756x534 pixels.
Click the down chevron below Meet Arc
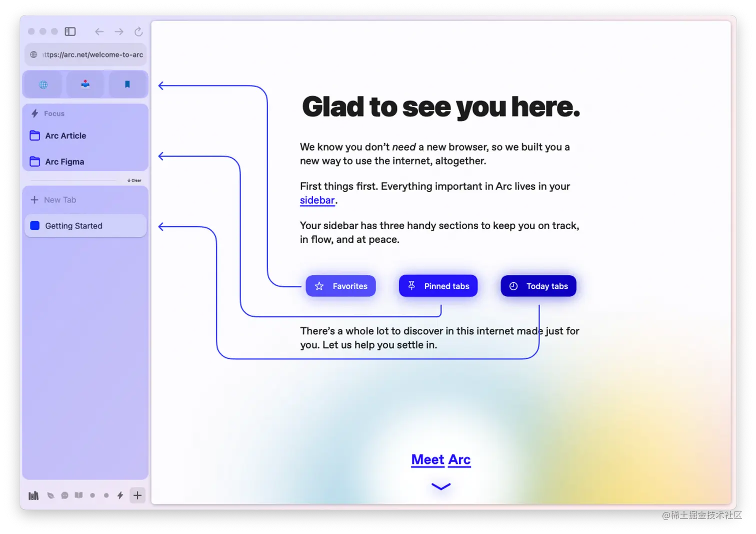[x=441, y=486]
